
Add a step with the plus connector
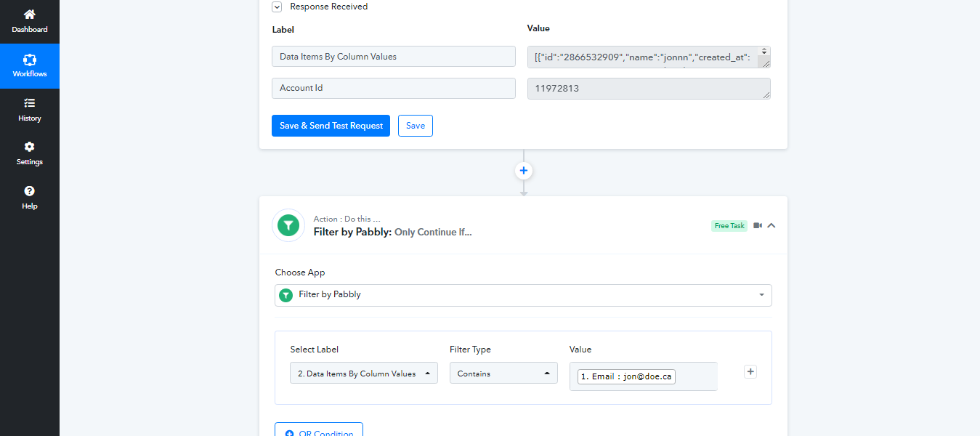524,171
